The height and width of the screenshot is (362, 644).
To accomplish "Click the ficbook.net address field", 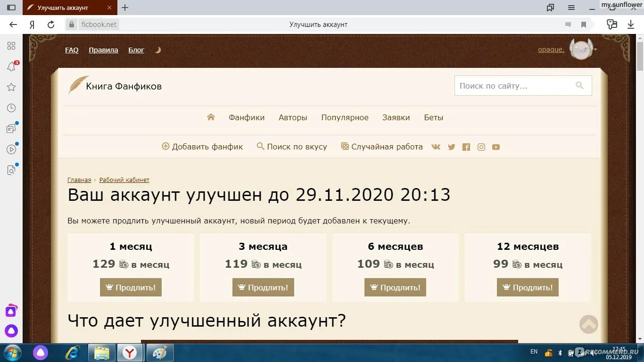I will (99, 25).
